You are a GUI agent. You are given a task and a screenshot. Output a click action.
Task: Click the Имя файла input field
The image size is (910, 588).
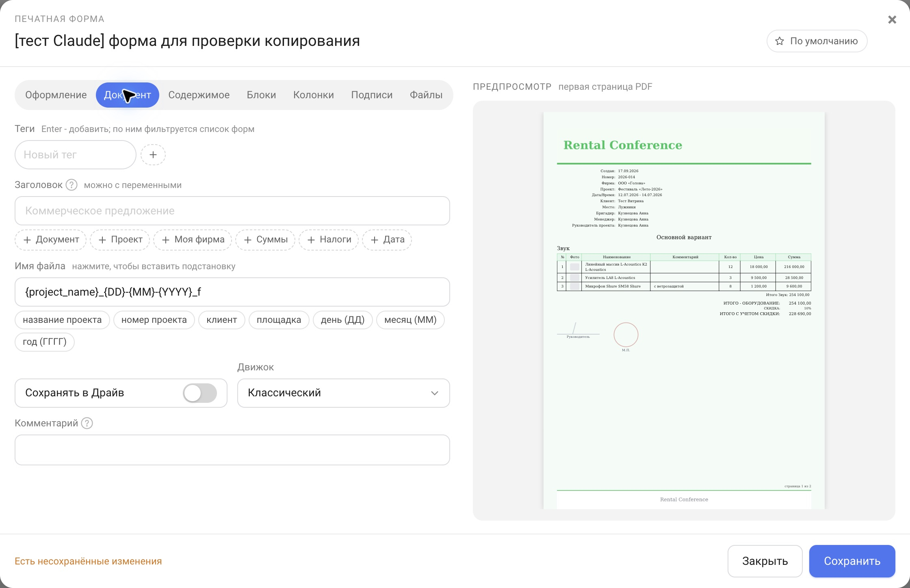[232, 292]
